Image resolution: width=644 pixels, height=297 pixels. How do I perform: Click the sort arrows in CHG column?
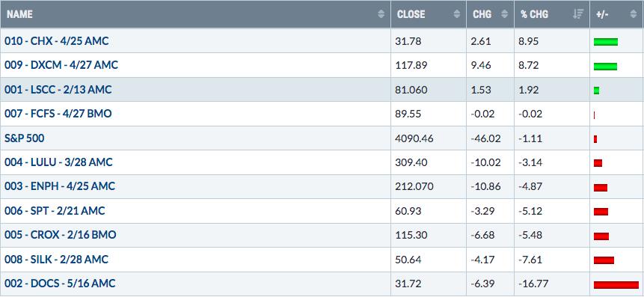(505, 14)
